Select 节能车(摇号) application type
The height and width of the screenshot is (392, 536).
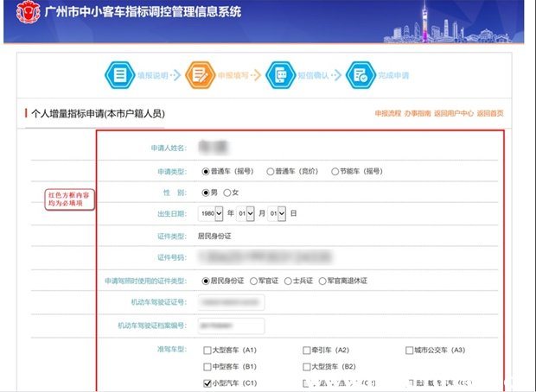coord(335,171)
